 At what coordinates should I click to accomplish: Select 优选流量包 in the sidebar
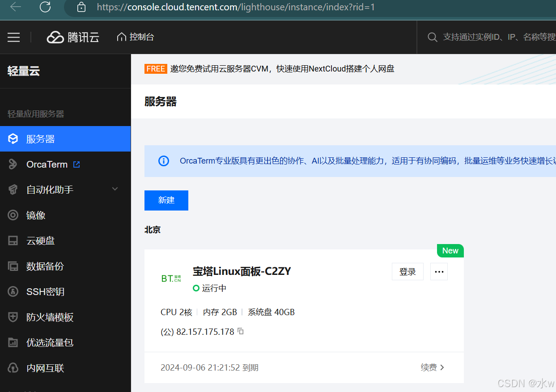[65, 343]
